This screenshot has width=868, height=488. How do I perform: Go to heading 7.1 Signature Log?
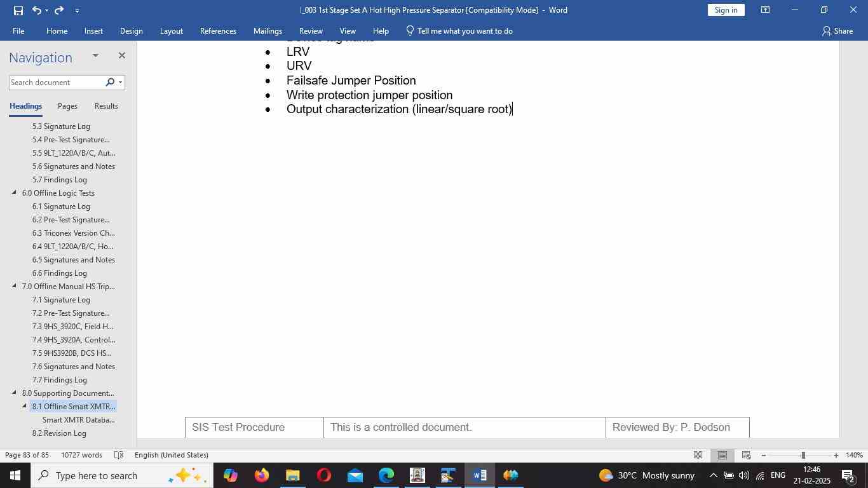click(61, 300)
